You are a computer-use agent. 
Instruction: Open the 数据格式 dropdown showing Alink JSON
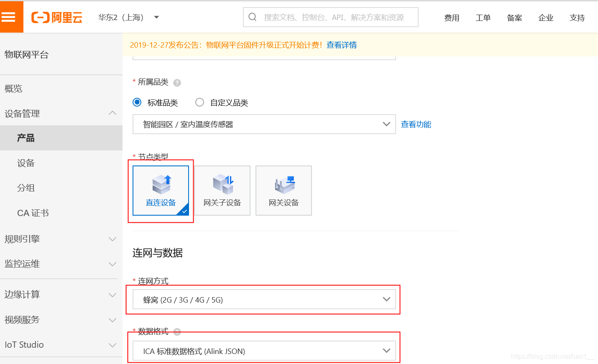(264, 351)
